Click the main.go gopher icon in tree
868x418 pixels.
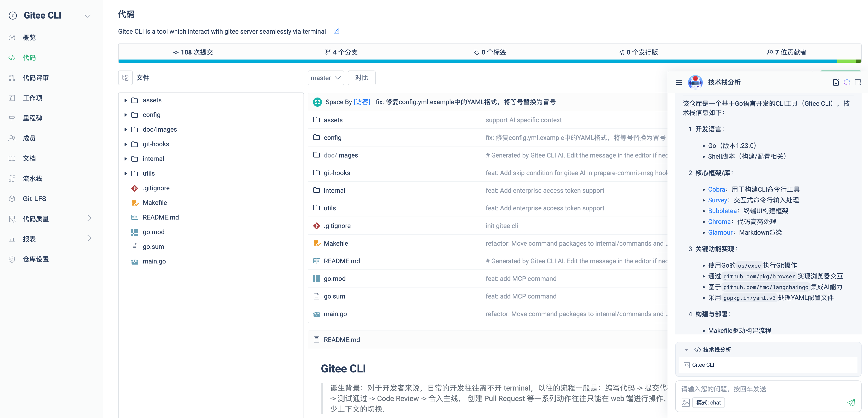[134, 262]
